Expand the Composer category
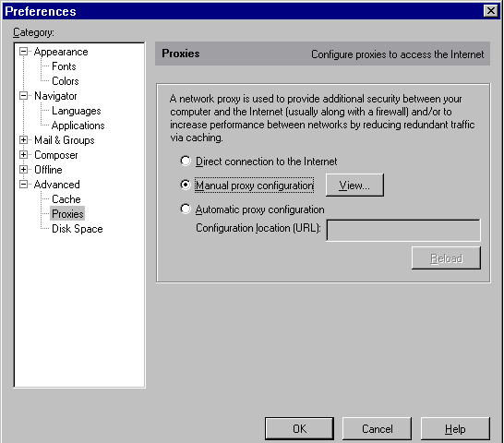The image size is (504, 443). coord(23,155)
